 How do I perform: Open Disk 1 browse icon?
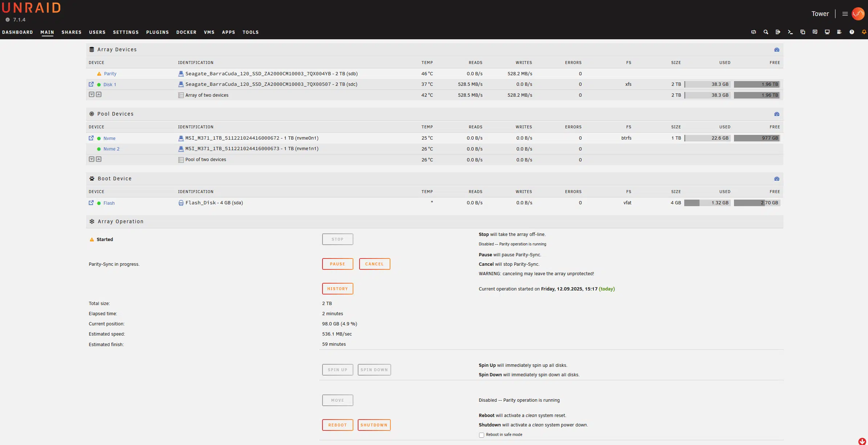[91, 84]
